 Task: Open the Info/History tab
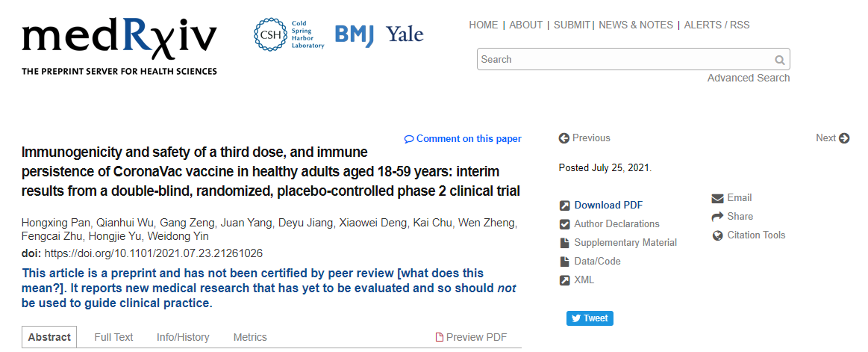click(x=183, y=338)
